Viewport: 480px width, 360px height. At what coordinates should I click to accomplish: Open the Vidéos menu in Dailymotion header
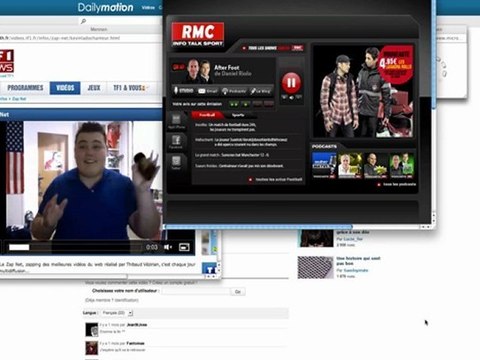point(148,7)
